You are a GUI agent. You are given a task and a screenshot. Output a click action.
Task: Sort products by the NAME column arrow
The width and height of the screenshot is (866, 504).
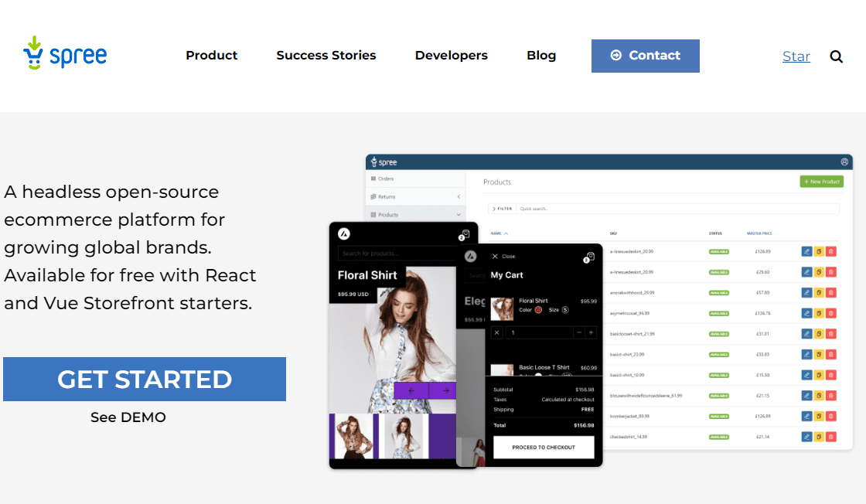click(506, 233)
